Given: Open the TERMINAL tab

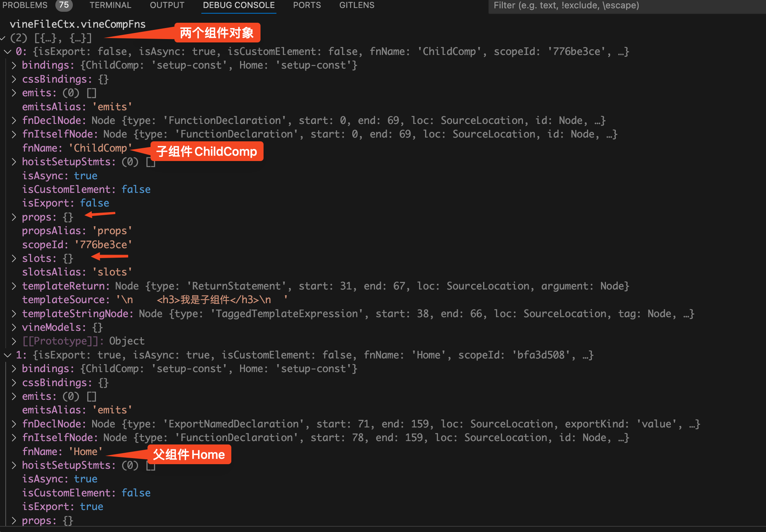Looking at the screenshot, I should point(110,5).
